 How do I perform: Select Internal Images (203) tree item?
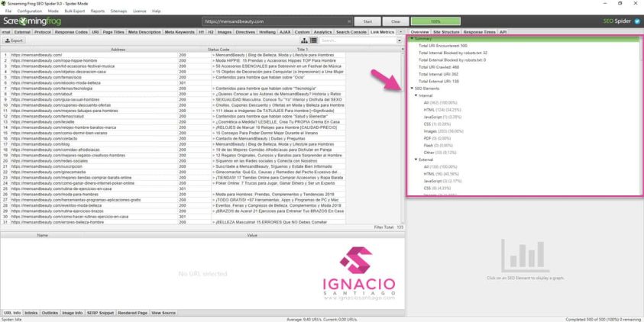[x=444, y=131]
